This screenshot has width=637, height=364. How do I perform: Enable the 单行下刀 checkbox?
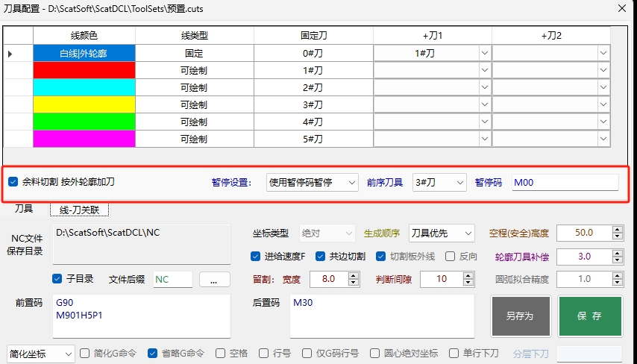[454, 353]
